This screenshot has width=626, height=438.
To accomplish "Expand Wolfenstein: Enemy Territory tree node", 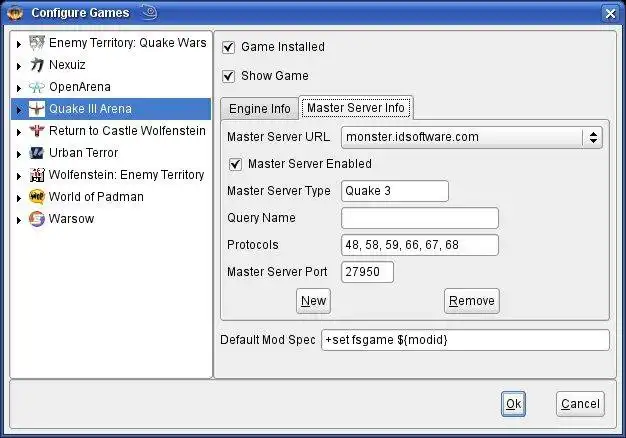I will [19, 176].
